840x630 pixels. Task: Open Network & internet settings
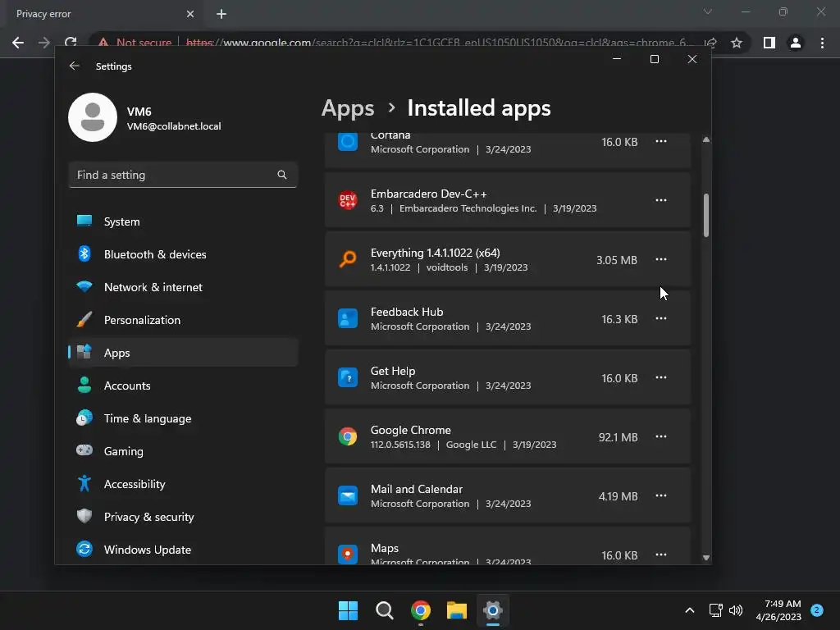point(183,287)
